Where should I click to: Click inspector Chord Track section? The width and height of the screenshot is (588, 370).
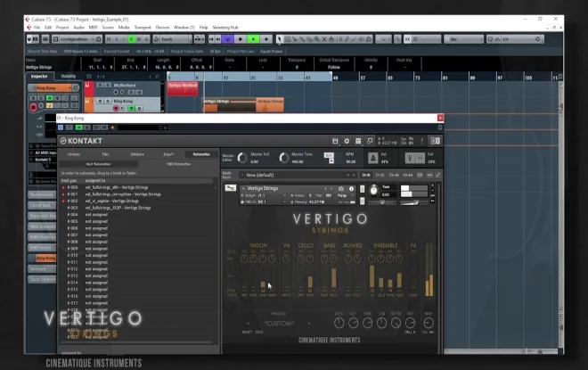[43, 205]
